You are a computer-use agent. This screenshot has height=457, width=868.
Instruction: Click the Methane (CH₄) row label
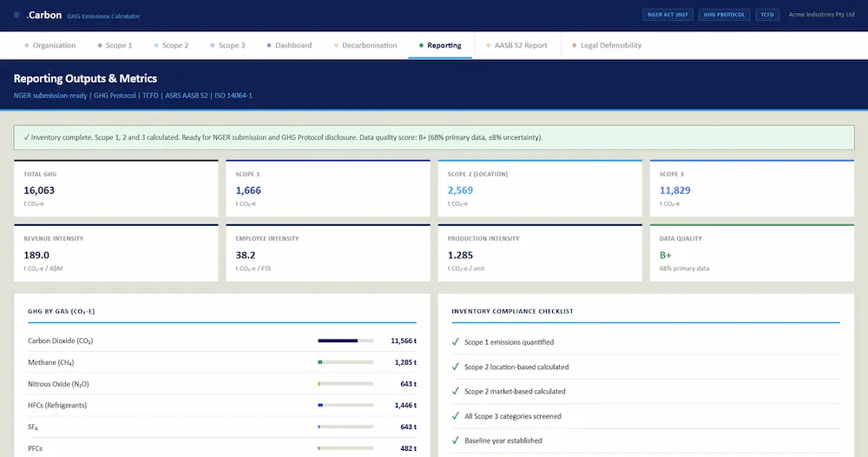coord(51,363)
